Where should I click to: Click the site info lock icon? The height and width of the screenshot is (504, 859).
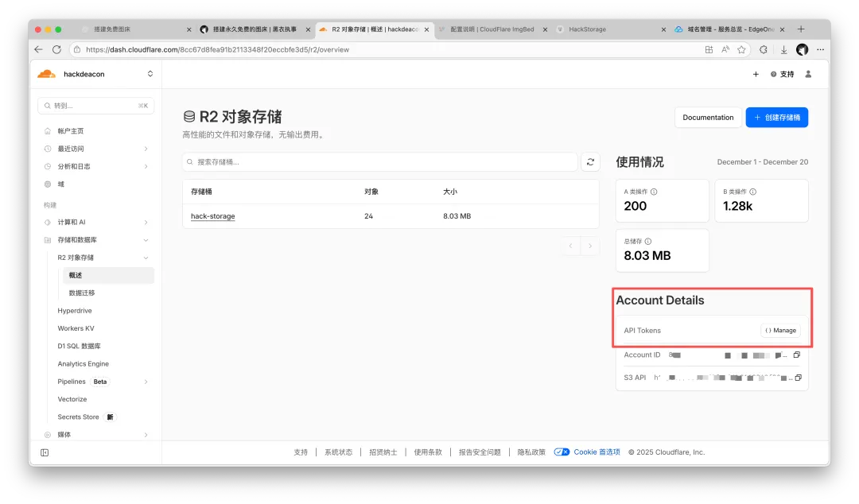click(x=77, y=49)
